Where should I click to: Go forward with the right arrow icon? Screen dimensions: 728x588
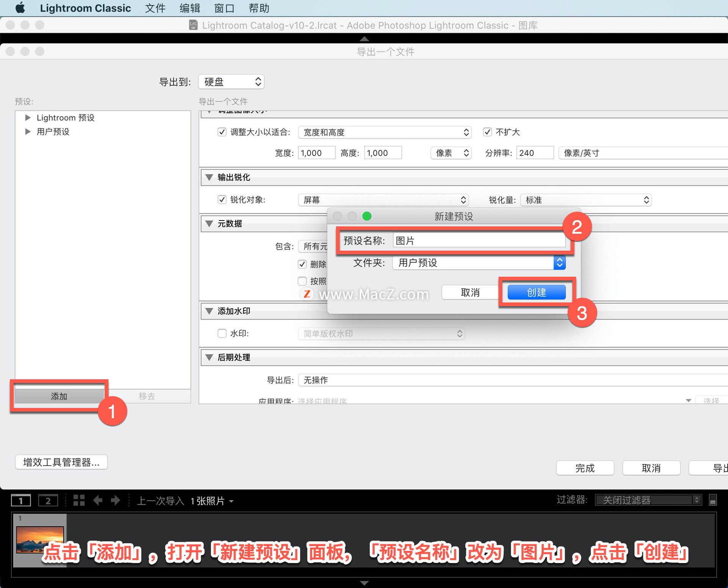pos(116,500)
